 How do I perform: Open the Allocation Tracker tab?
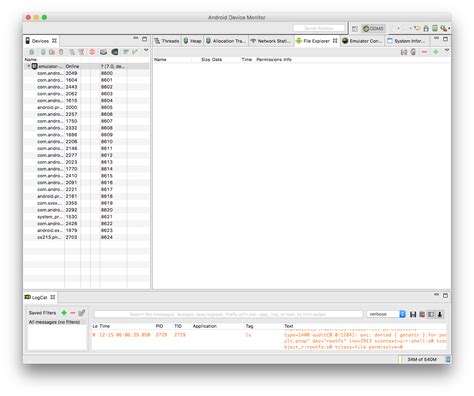[x=226, y=41]
